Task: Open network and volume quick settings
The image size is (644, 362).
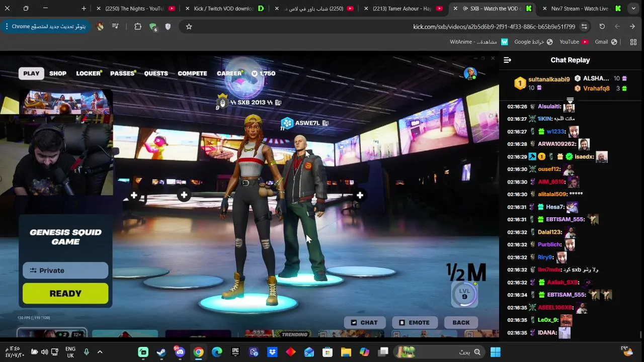Action: [45, 352]
